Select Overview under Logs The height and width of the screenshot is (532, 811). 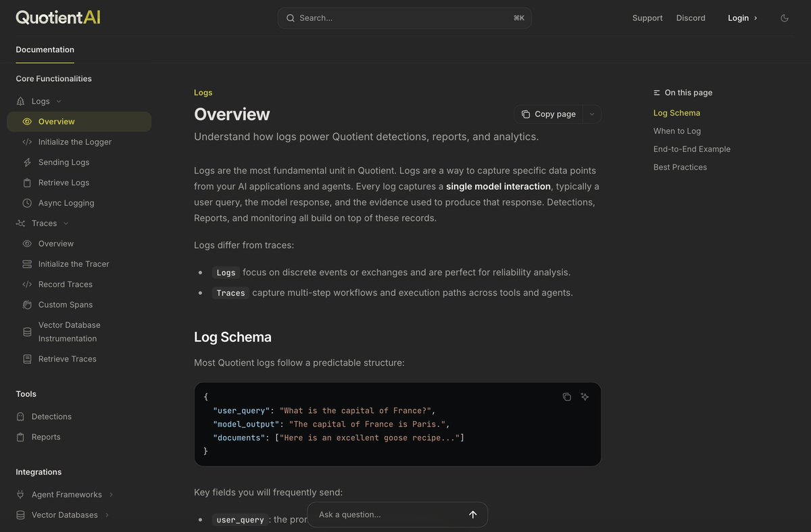pos(79,122)
